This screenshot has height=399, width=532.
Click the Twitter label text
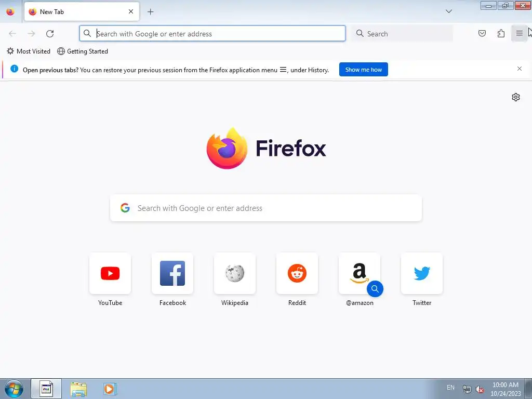(422, 303)
